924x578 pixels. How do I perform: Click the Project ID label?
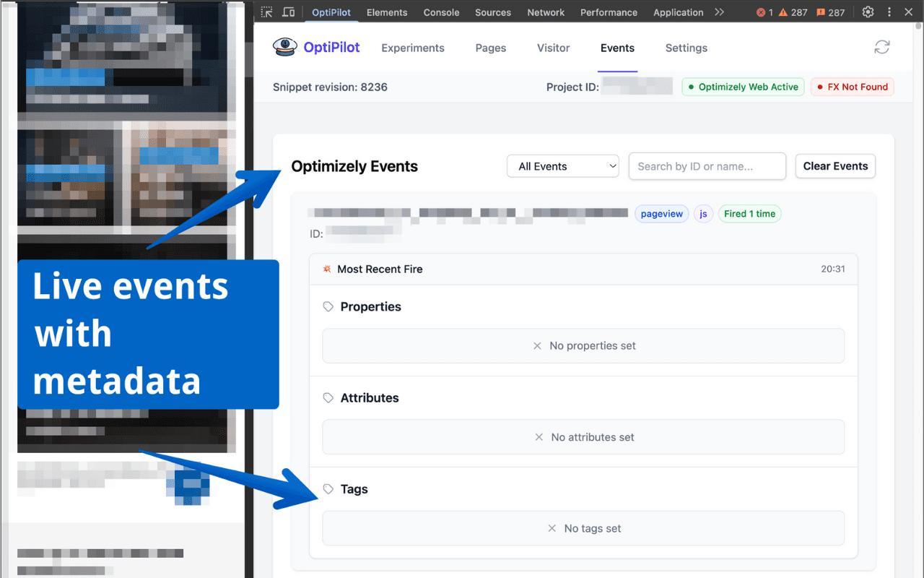click(572, 87)
